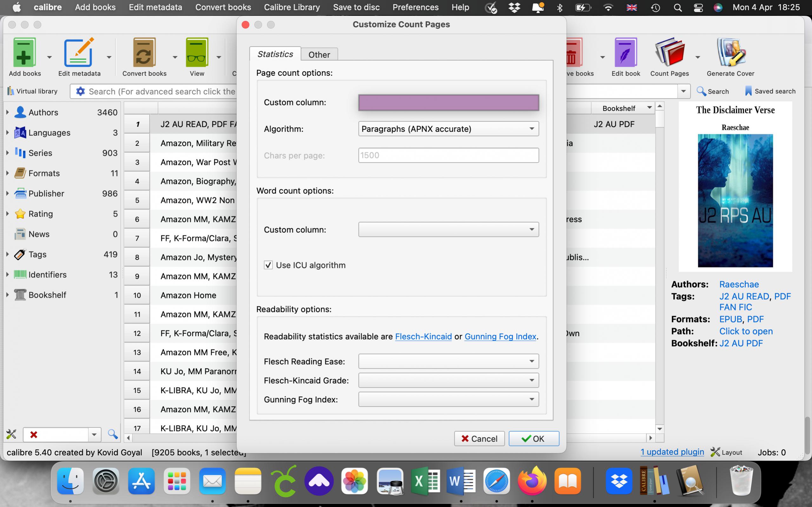Click the Add books toolbar icon
Screen dimensions: 812x507
(x=24, y=52)
